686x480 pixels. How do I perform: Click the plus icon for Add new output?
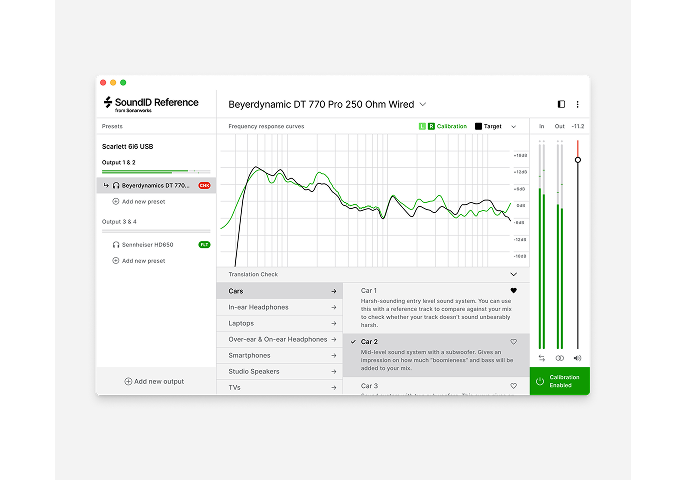point(128,382)
